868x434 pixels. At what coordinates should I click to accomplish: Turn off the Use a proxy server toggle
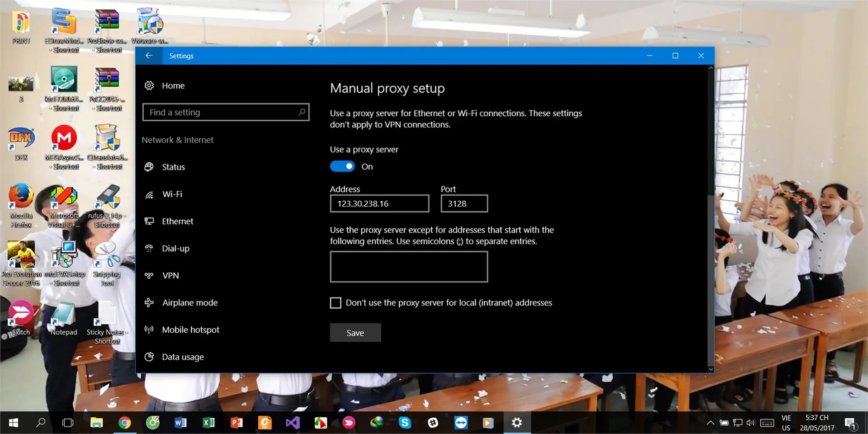(x=342, y=166)
